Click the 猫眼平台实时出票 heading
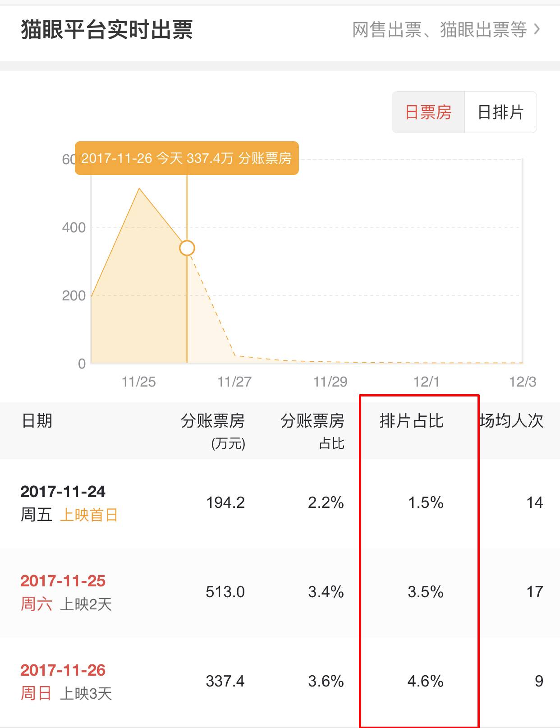Screen dimensions: 560x728 107,30
